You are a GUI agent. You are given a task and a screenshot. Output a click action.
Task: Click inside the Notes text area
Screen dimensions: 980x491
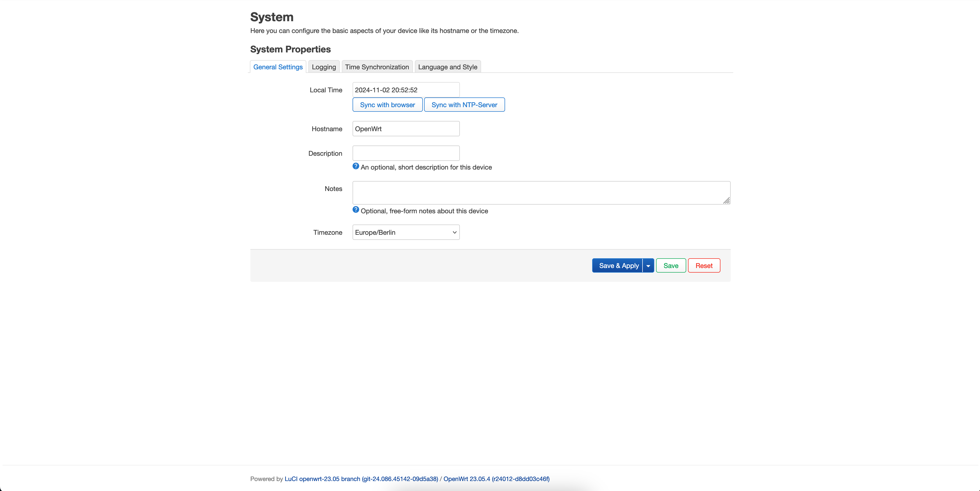[541, 193]
